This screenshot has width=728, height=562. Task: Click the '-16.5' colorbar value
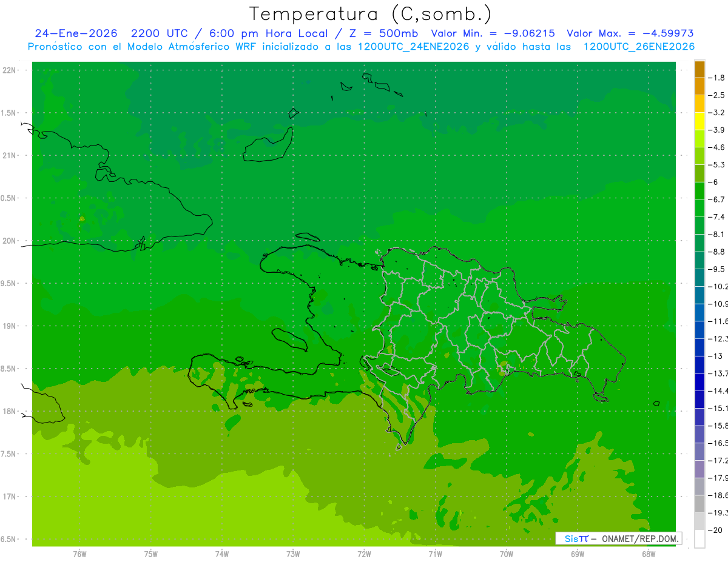(718, 443)
